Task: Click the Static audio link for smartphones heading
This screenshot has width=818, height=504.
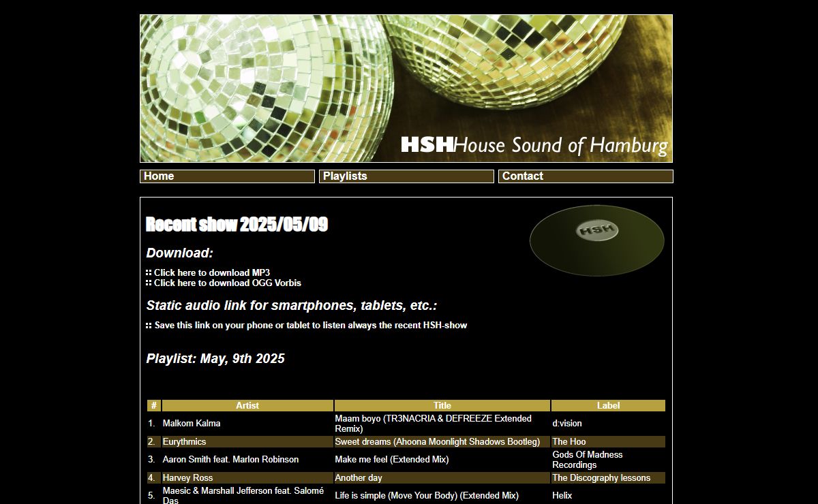Action: [291, 306]
